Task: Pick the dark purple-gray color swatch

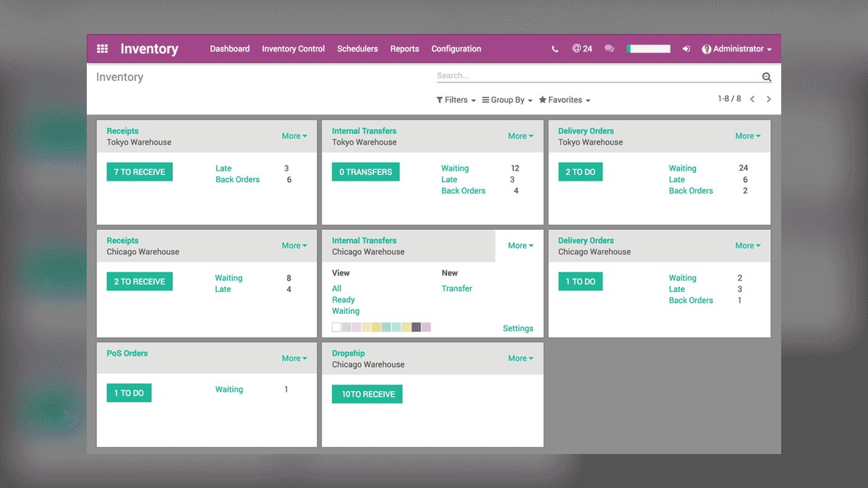Action: [417, 328]
